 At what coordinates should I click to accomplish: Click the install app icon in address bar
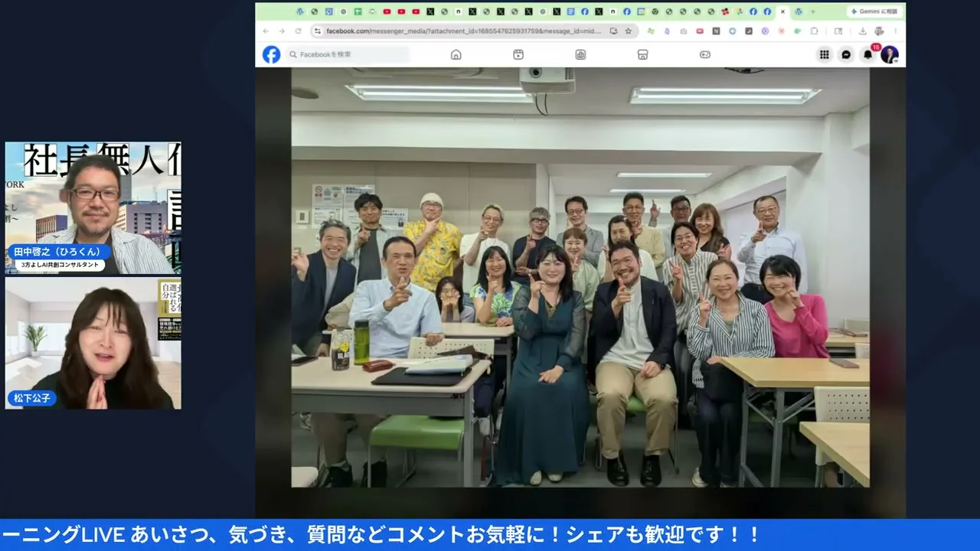pyautogui.click(x=613, y=31)
